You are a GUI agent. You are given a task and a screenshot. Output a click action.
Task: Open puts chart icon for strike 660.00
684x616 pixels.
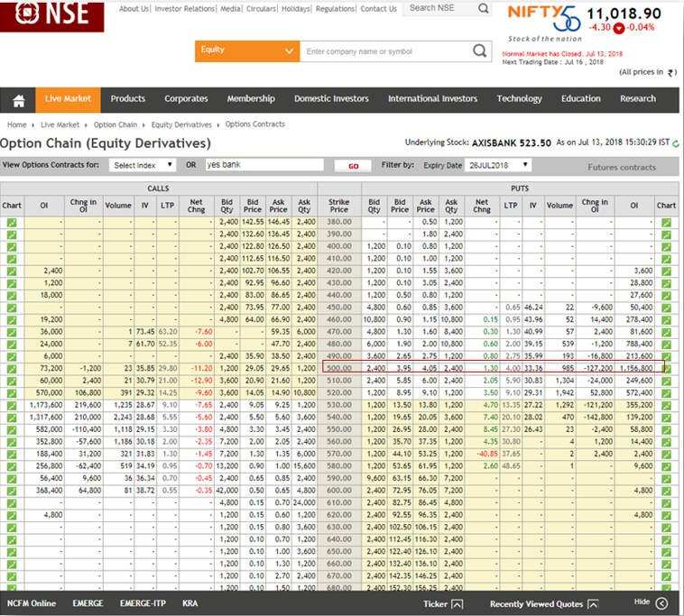click(666, 564)
